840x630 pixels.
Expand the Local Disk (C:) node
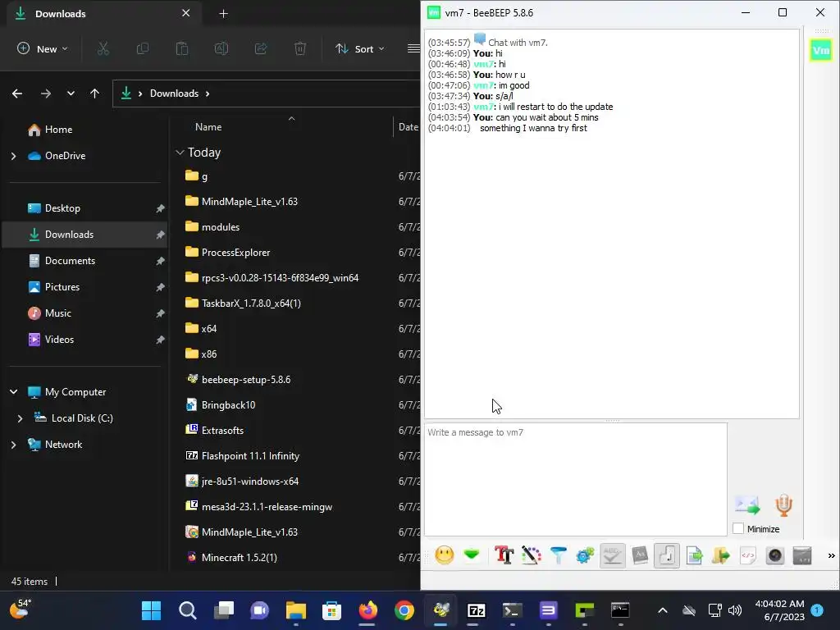[21, 418]
